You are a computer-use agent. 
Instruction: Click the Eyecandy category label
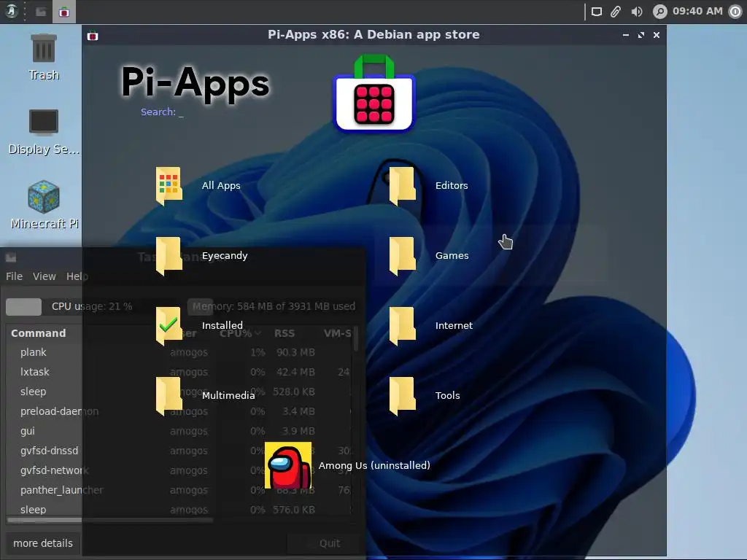(225, 256)
